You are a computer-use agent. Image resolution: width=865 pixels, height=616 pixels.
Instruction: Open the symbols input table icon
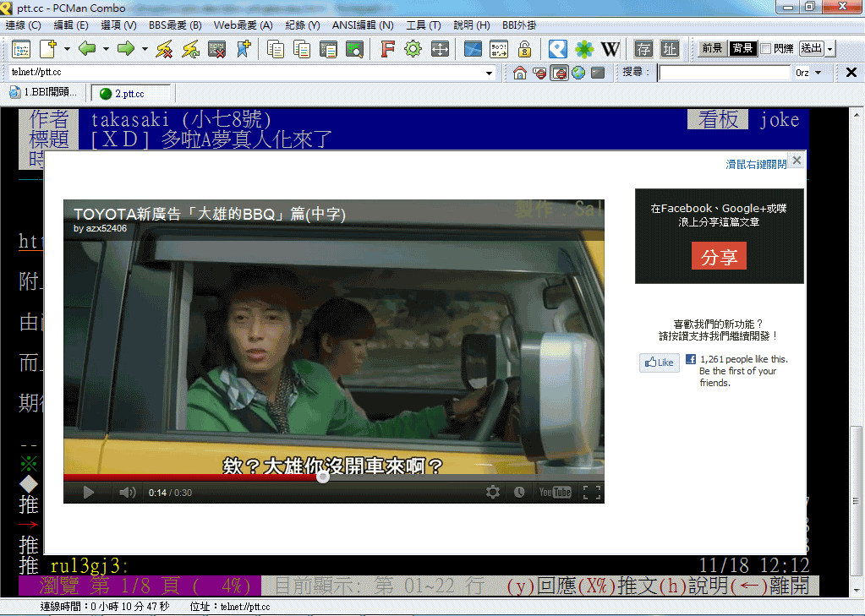499,49
